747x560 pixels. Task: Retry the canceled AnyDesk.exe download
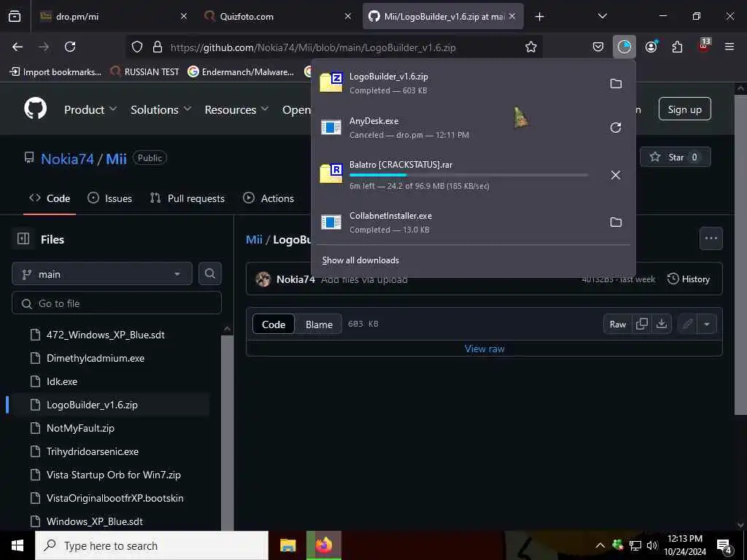pyautogui.click(x=616, y=128)
